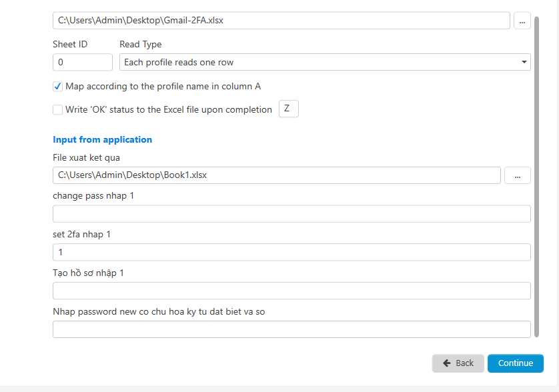Screen dimensions: 559x392
Task: Click the 'Read Type' label text
Action: coord(140,45)
